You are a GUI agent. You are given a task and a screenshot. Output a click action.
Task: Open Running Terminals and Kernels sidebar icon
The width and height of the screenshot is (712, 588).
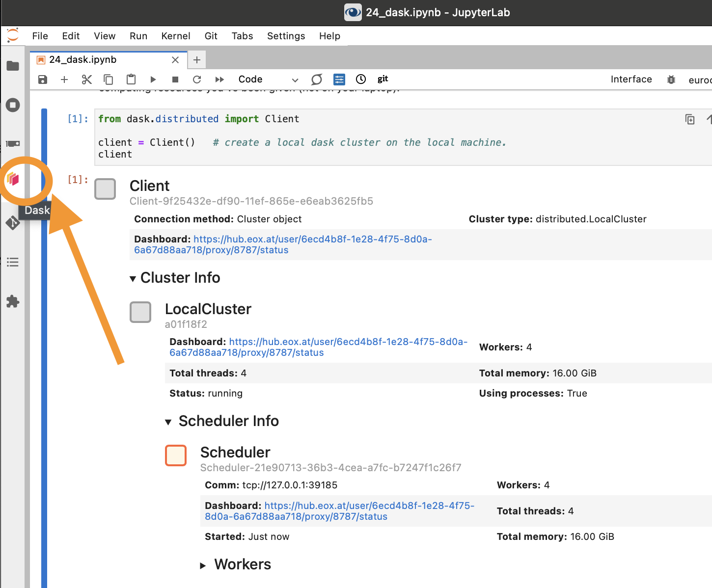coord(13,105)
